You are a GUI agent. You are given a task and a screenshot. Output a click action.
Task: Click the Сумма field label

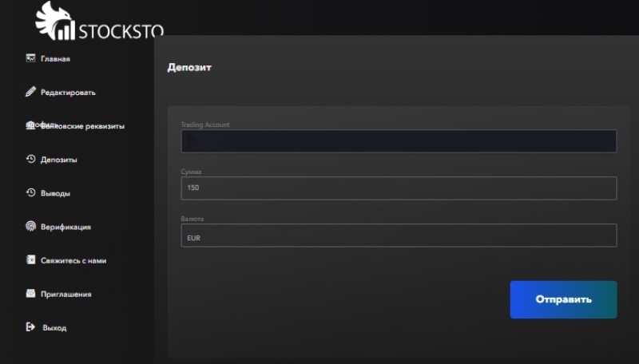[191, 172]
